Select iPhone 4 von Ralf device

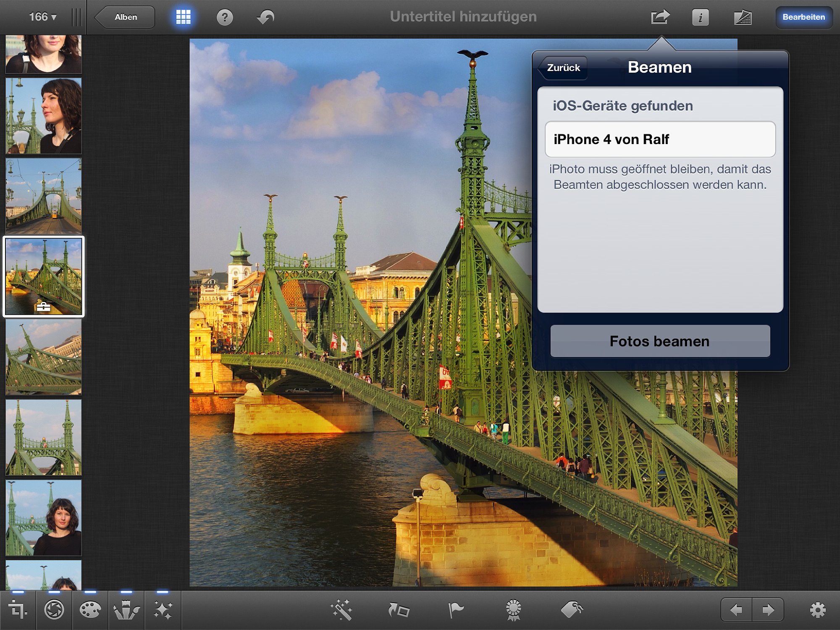tap(660, 139)
